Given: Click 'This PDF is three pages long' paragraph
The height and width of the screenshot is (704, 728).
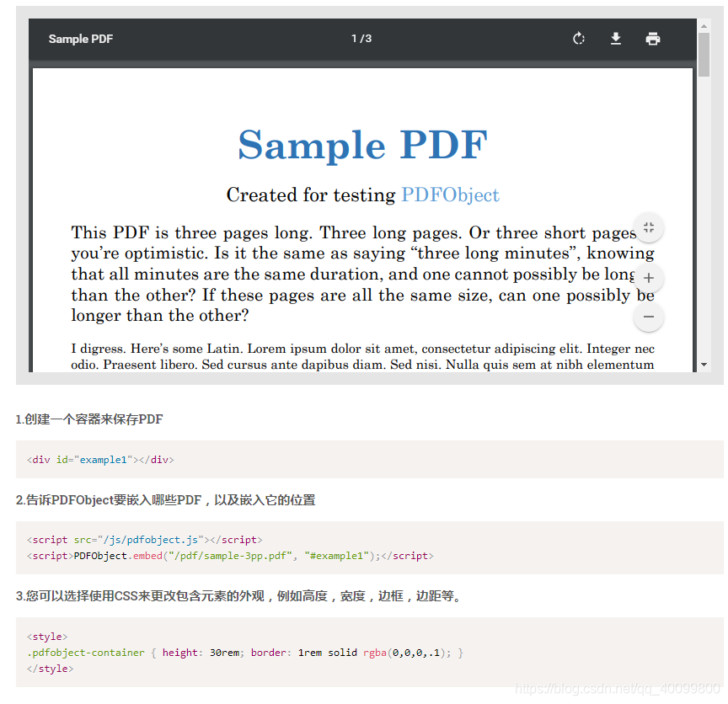Looking at the screenshot, I should point(362,274).
